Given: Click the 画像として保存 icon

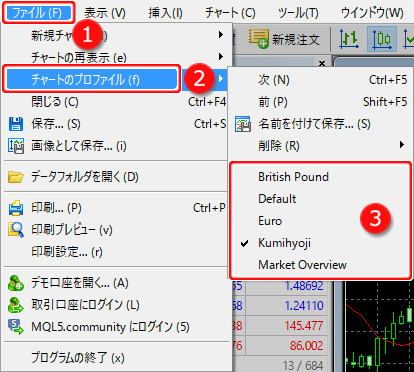Looking at the screenshot, I should 16,146.
